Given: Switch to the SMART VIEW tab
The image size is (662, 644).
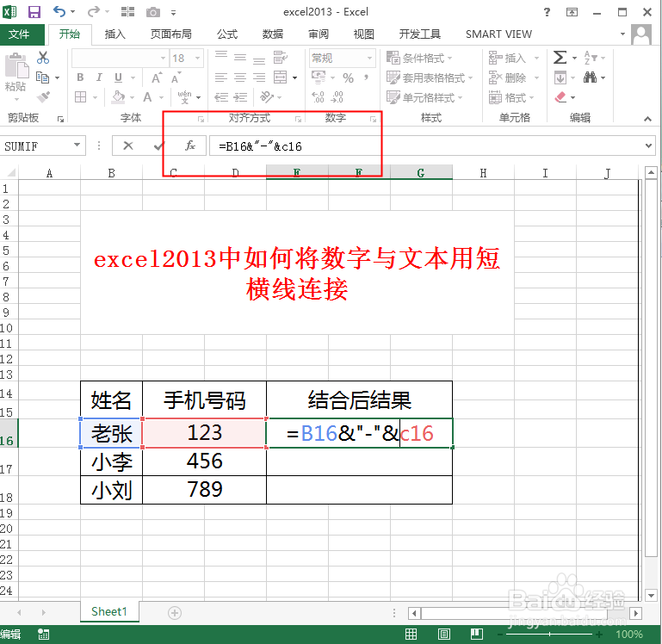Looking at the screenshot, I should point(498,34).
